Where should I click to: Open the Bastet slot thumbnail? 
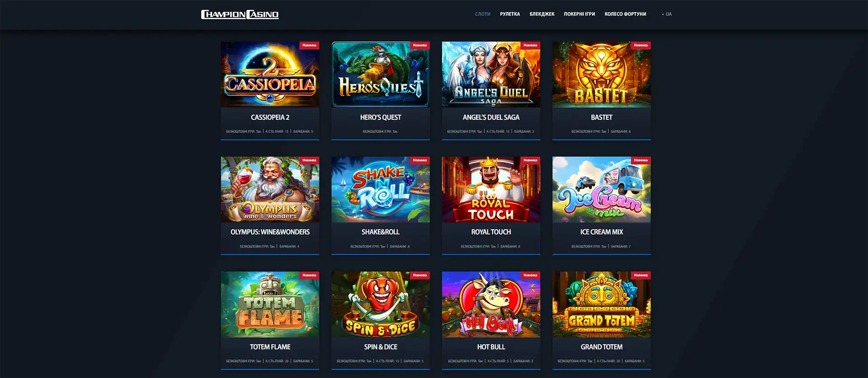(602, 75)
